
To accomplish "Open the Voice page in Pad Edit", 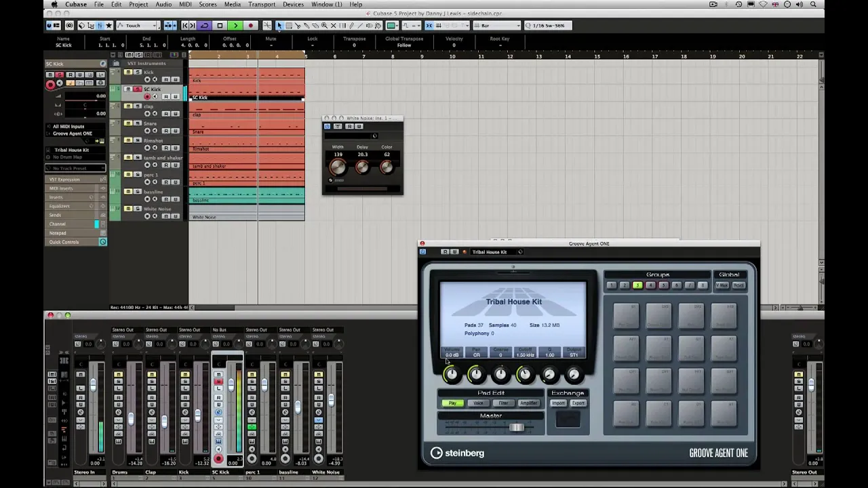I will click(x=478, y=403).
